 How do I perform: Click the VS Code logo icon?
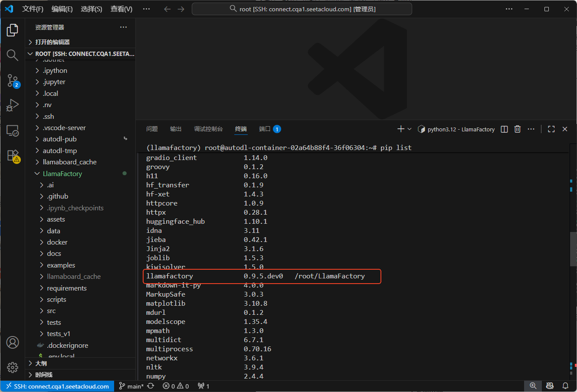[9, 9]
